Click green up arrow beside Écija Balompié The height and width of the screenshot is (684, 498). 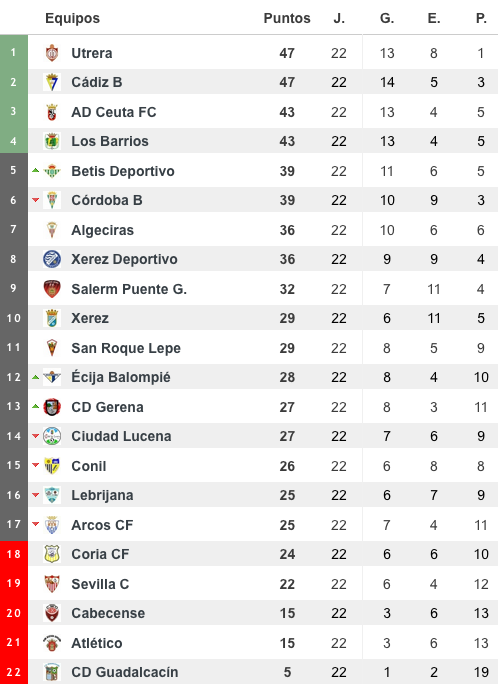coord(36,377)
